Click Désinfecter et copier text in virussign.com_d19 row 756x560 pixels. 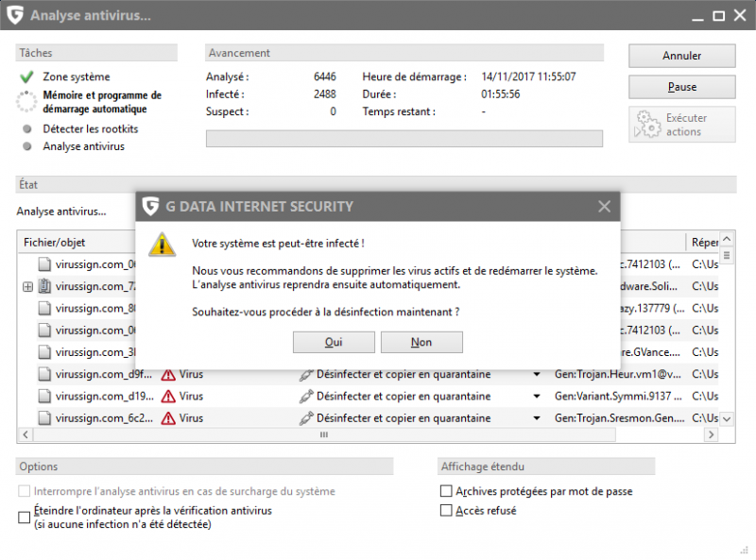click(404, 396)
